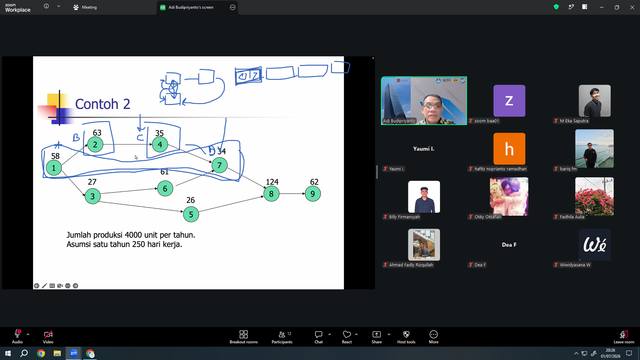Open the React emoji menu
This screenshot has width=640, height=360.
tap(347, 337)
